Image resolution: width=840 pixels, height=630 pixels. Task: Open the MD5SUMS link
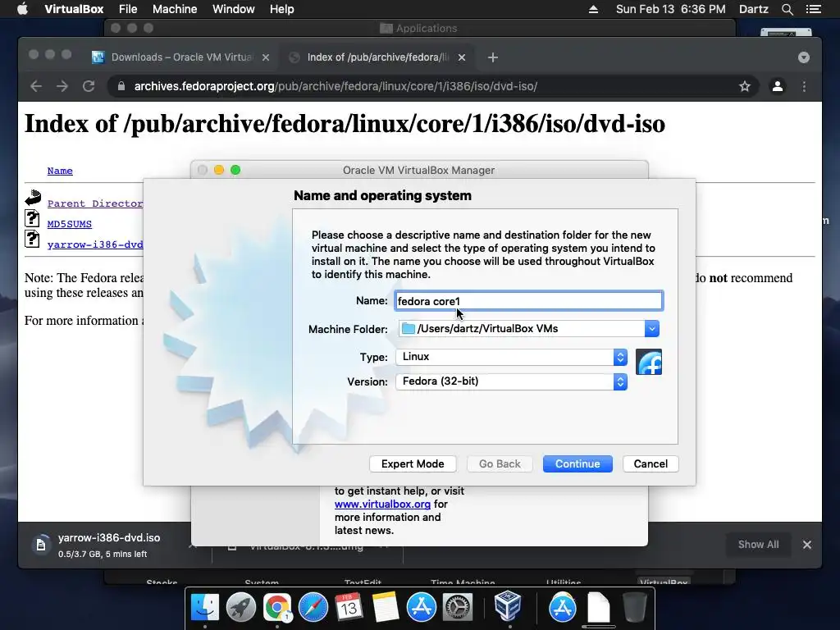[x=70, y=224]
